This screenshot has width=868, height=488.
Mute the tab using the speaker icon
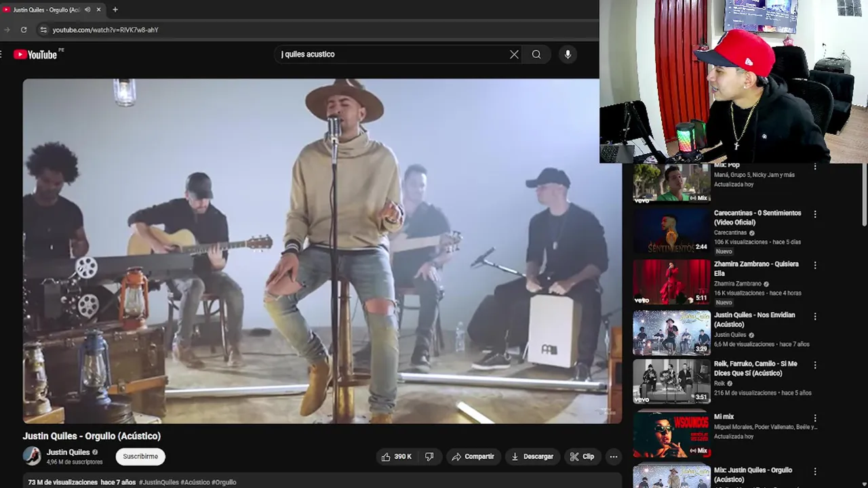click(87, 9)
